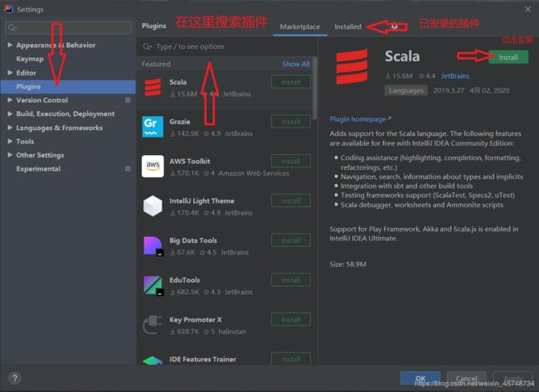Expand Appearance & Behavior section

pos(10,45)
